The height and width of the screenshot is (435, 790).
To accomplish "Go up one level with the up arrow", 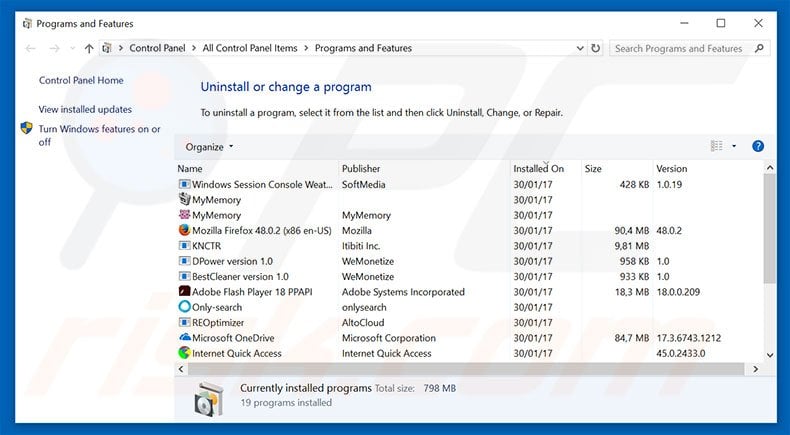I will pyautogui.click(x=89, y=48).
